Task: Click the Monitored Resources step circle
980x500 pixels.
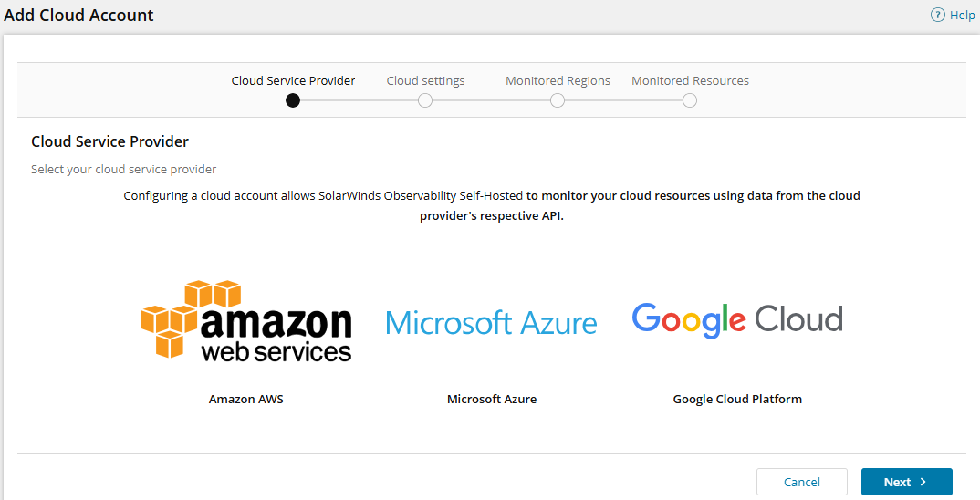Action: pyautogui.click(x=690, y=100)
